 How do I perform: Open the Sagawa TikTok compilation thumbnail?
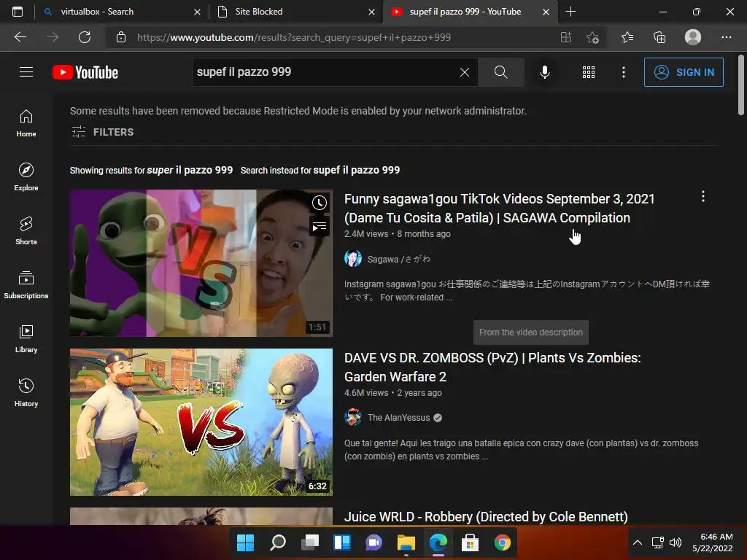pyautogui.click(x=201, y=262)
